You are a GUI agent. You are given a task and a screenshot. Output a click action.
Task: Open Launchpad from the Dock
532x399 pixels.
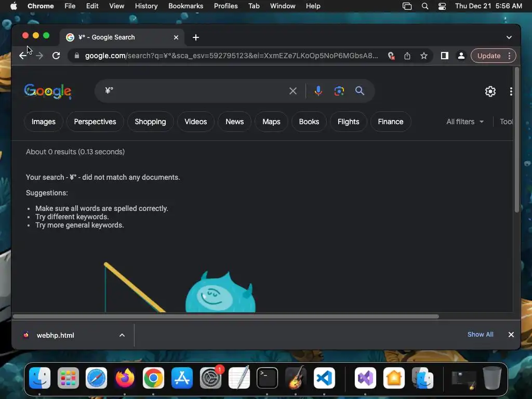point(68,378)
